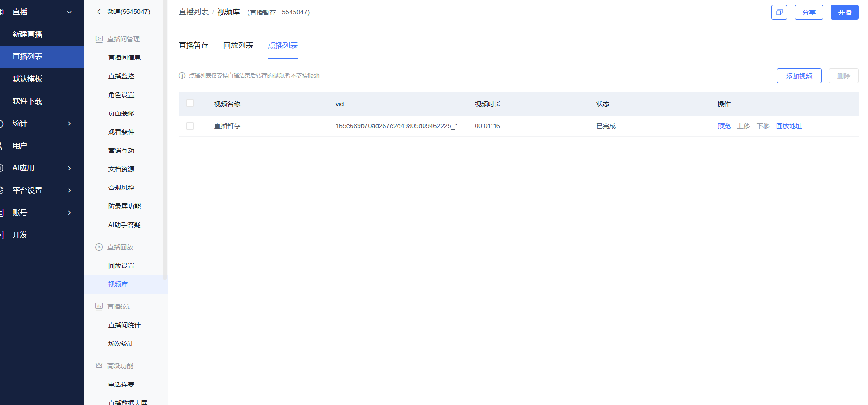
Task: Open 直播监控 in the channel menu
Action: 121,76
